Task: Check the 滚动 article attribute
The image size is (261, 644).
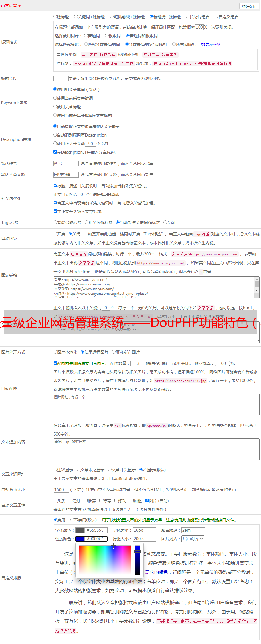Action: click(116, 501)
